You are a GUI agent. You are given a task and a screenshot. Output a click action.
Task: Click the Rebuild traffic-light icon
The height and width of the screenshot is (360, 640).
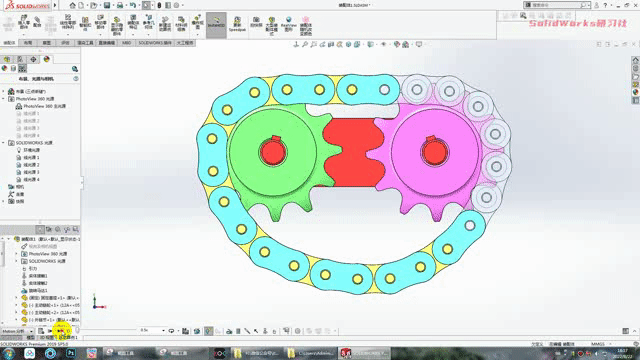pyautogui.click(x=159, y=5)
